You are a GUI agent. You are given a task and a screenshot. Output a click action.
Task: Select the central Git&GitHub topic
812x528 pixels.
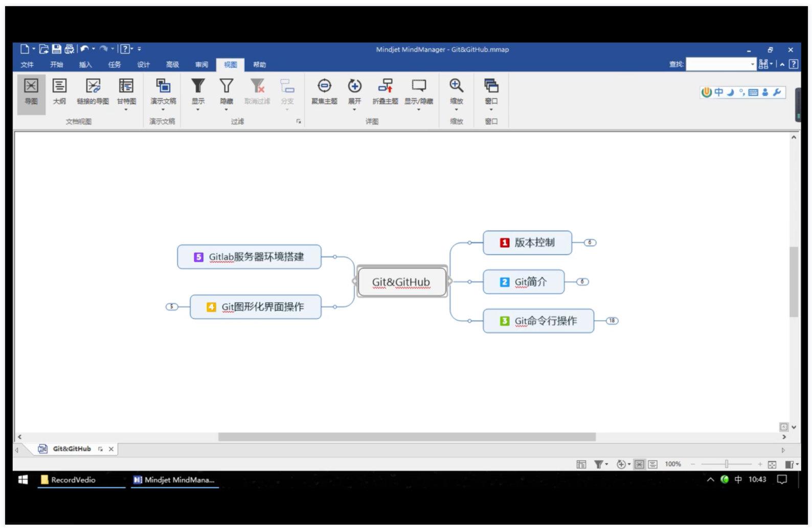point(401,282)
